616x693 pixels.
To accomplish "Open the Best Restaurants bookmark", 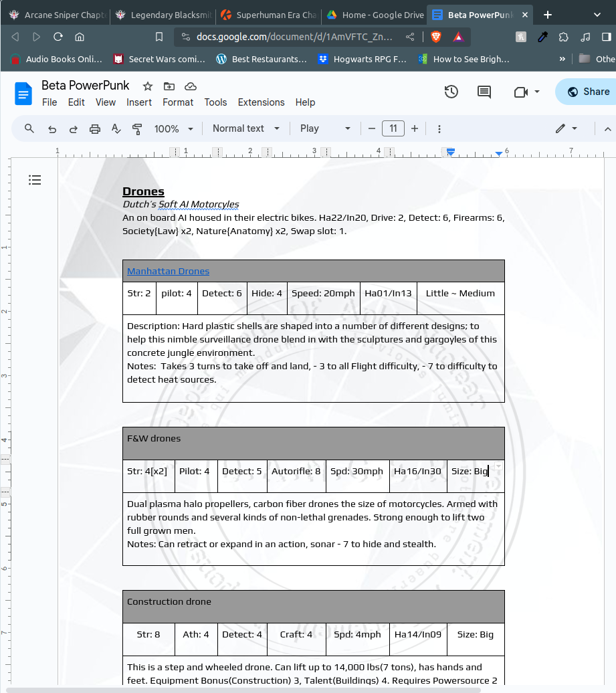I will point(262,59).
